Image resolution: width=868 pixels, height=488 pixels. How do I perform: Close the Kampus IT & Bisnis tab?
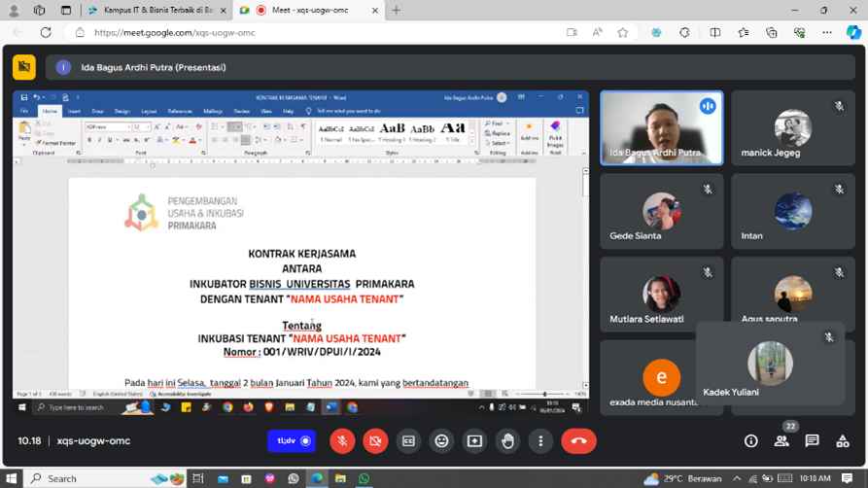[x=224, y=10]
